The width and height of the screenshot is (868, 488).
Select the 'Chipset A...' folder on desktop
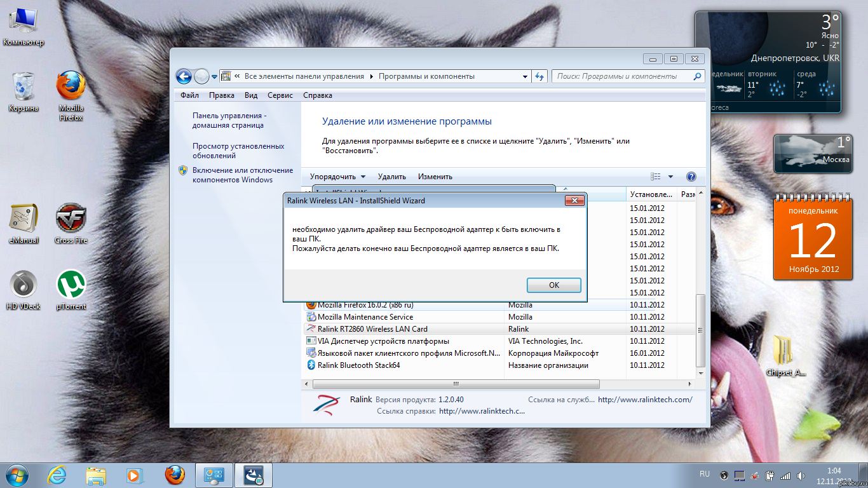click(786, 356)
